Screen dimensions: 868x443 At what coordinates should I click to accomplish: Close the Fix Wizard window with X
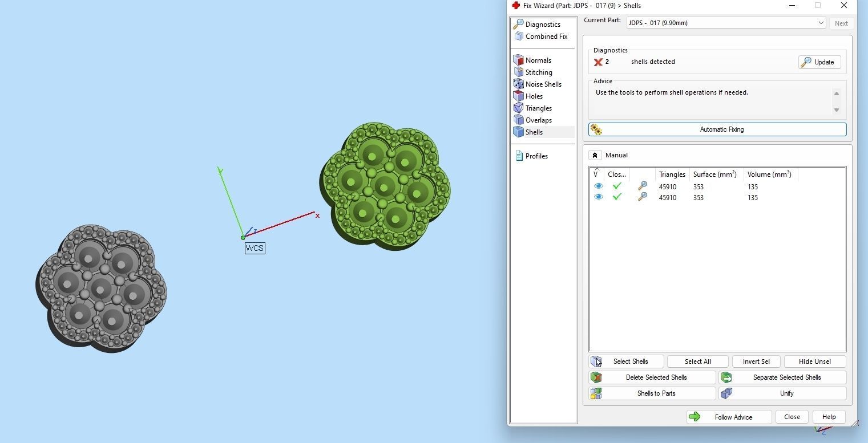point(843,5)
